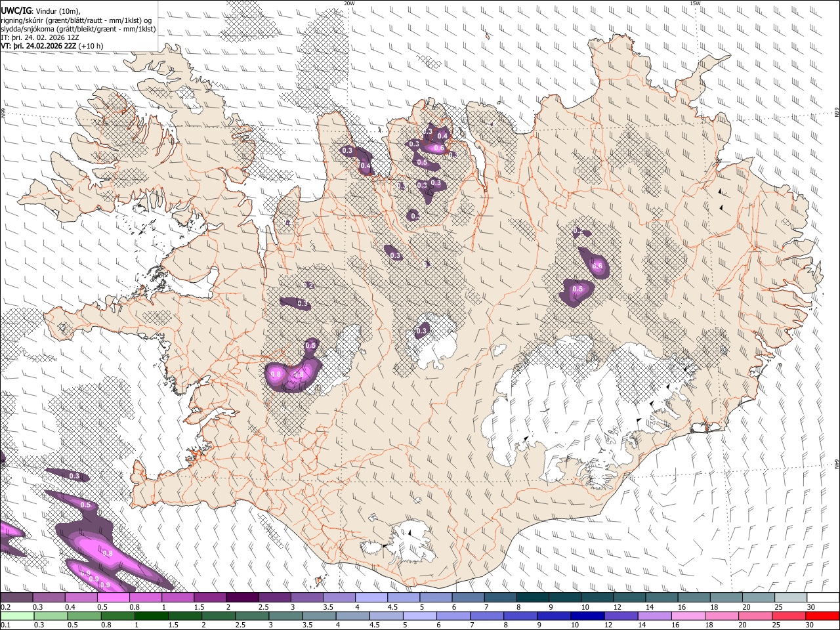
Task: Click the '20W' longitude label at top
Action: [x=350, y=3]
